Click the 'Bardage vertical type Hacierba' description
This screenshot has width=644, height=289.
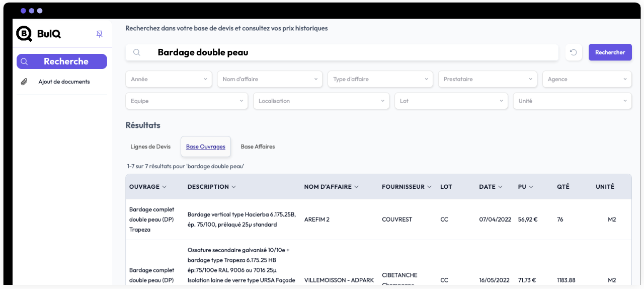coord(242,220)
